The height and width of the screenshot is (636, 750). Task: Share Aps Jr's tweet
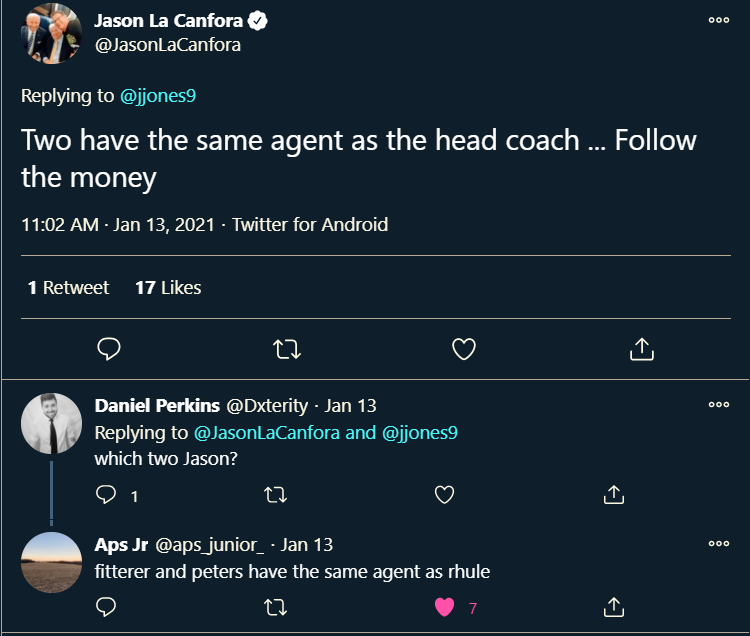pos(614,607)
